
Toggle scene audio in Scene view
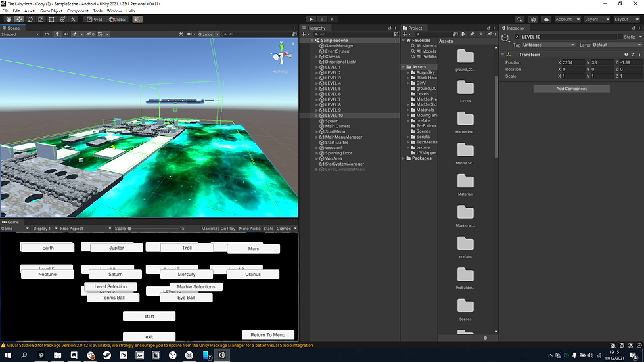coord(66,34)
